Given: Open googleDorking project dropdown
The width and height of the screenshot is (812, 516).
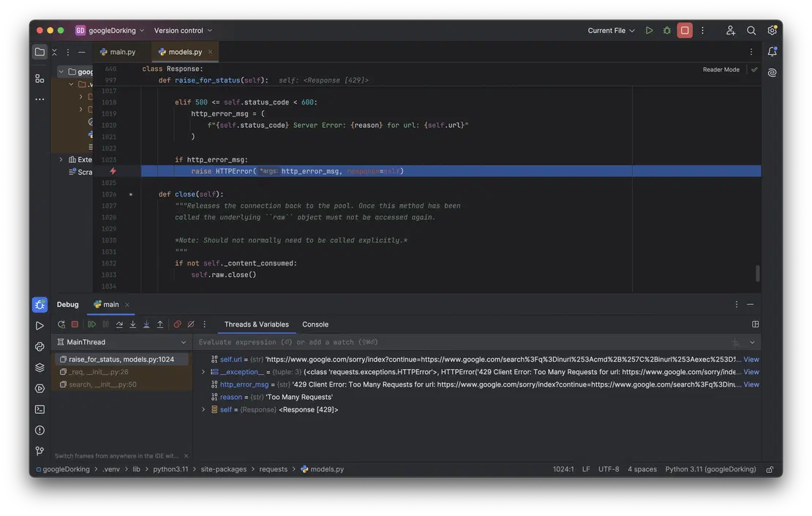Looking at the screenshot, I should point(110,31).
